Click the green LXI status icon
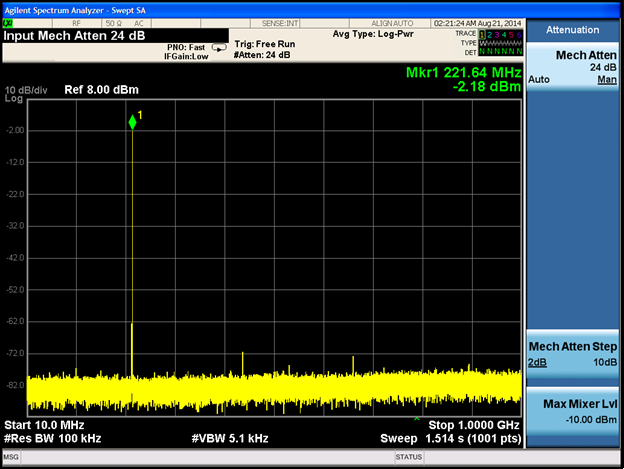This screenshot has width=624, height=469. (8, 22)
